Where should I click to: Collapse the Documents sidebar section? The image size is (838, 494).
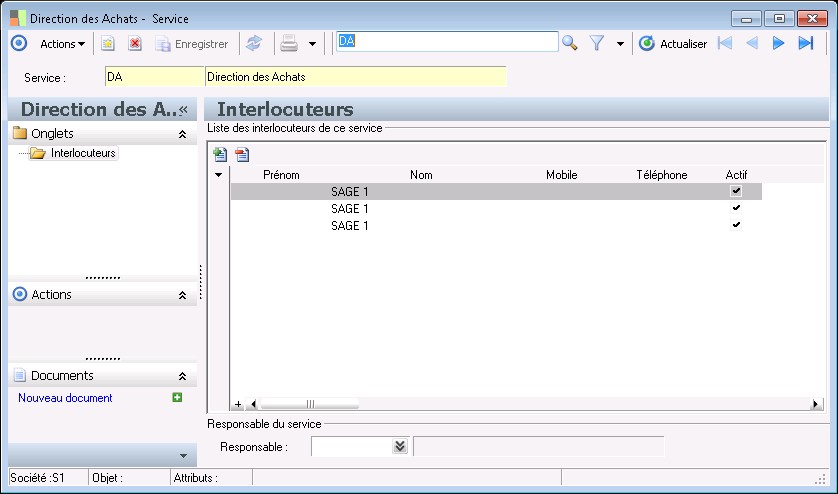click(182, 376)
